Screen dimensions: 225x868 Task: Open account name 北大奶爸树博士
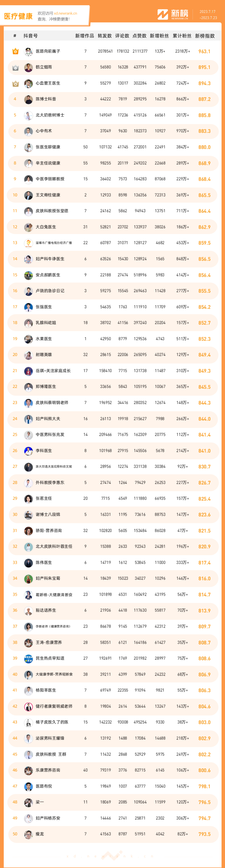50,115
